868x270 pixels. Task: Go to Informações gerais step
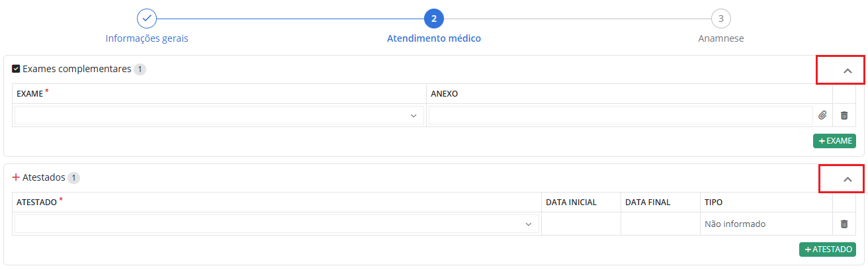pos(147,38)
